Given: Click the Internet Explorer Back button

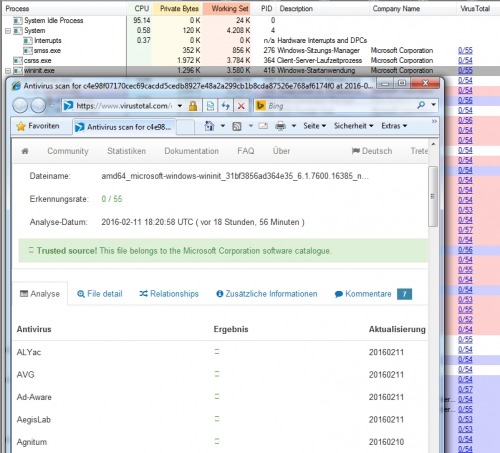Looking at the screenshot, I should (x=20, y=106).
